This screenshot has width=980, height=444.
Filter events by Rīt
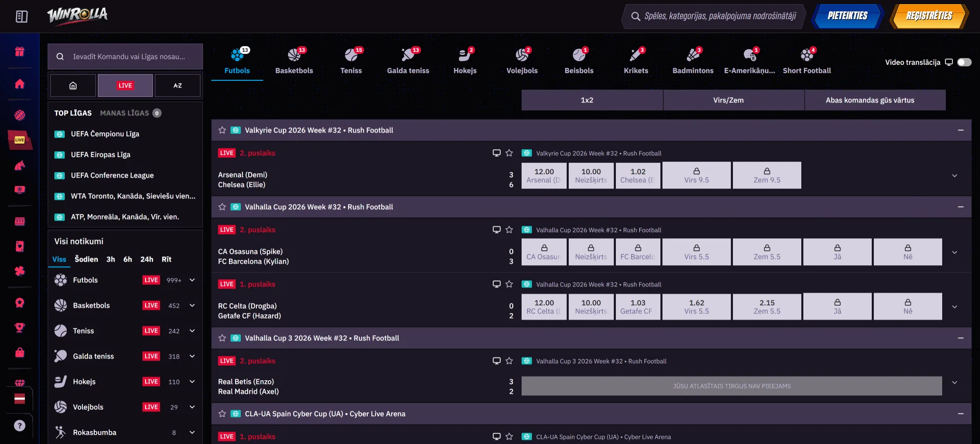166,259
